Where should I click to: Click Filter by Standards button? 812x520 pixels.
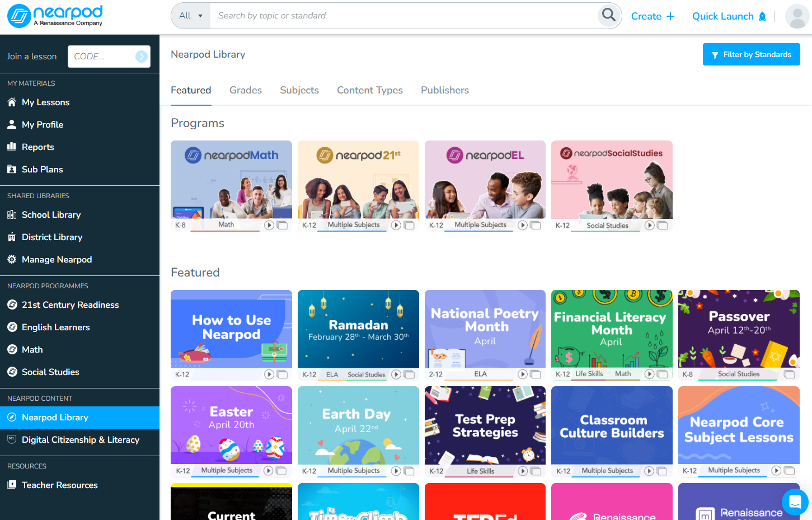click(x=751, y=54)
